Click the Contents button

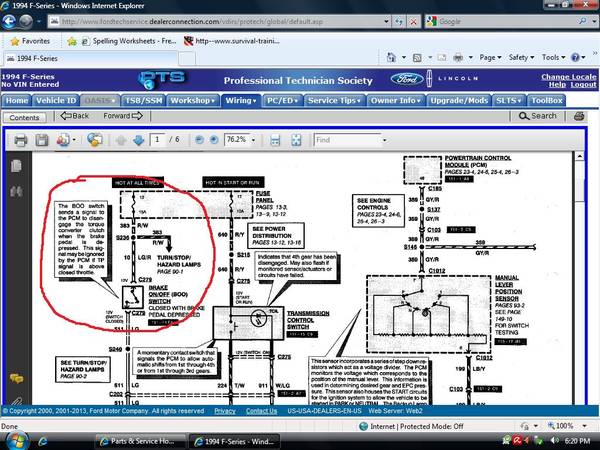click(24, 117)
